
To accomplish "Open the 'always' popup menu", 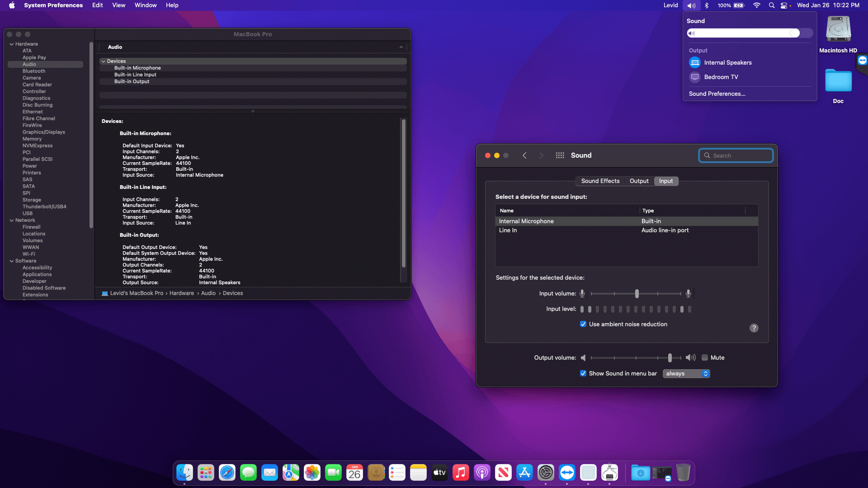I will click(686, 373).
